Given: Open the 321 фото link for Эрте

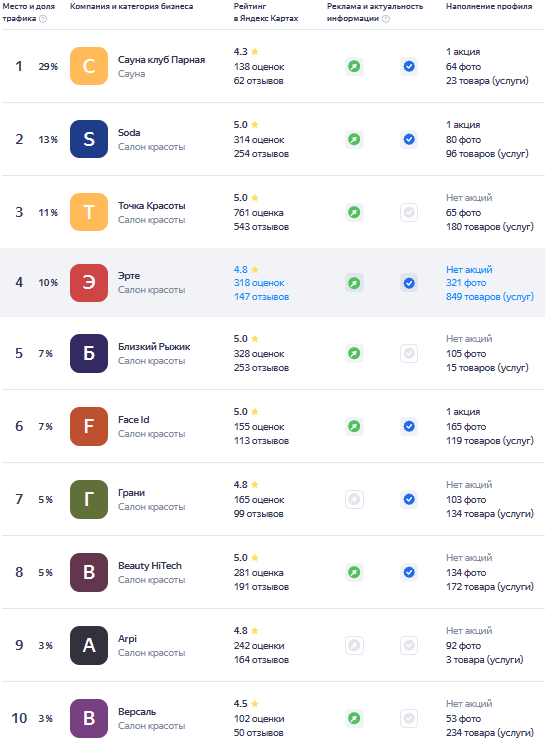Looking at the screenshot, I should pyautogui.click(x=466, y=283).
